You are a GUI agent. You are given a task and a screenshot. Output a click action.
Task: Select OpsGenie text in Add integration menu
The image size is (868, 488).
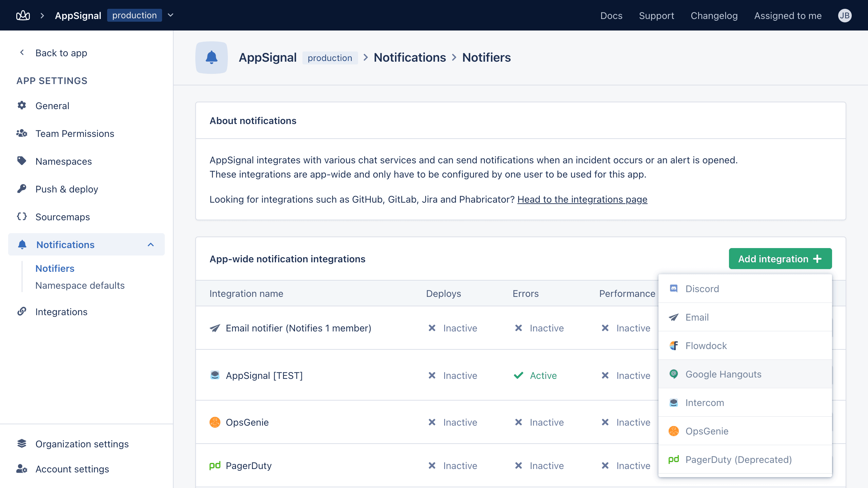click(707, 431)
